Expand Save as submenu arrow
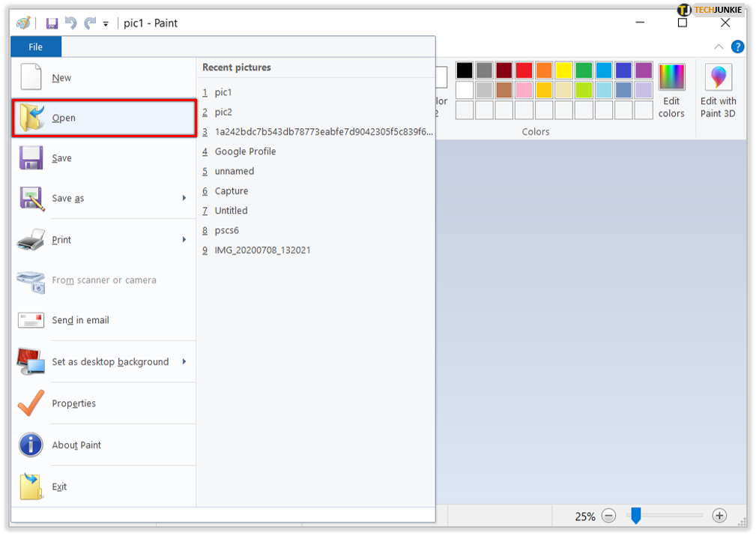Screen dimensions: 756x536 tap(184, 199)
